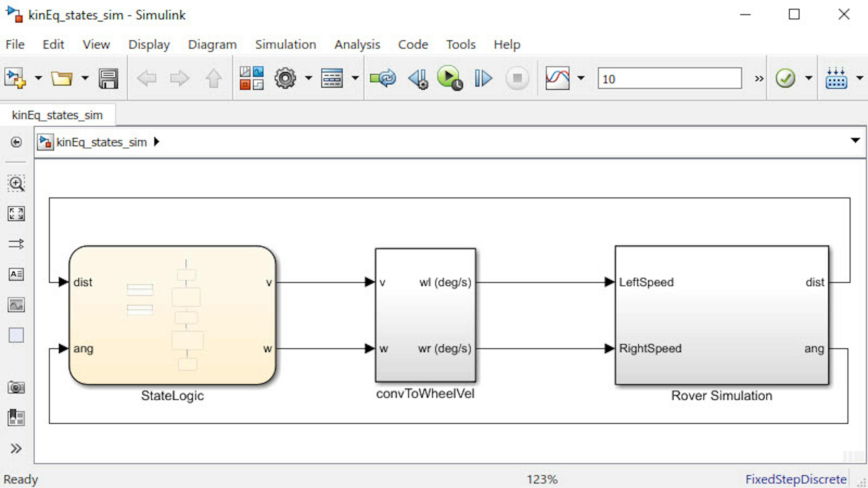Click the Back navigation arrow

tap(147, 79)
